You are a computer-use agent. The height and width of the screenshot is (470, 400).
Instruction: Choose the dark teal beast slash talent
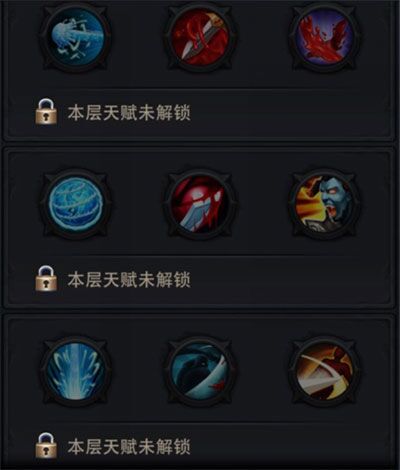200,371
